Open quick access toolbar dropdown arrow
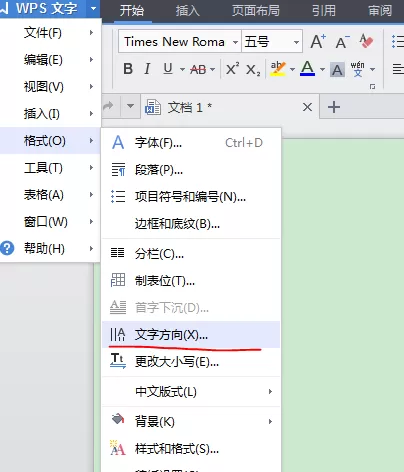 pos(130,106)
